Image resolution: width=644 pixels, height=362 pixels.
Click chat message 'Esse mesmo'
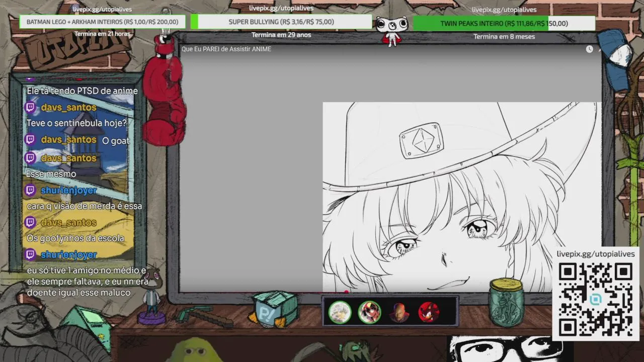51,174
